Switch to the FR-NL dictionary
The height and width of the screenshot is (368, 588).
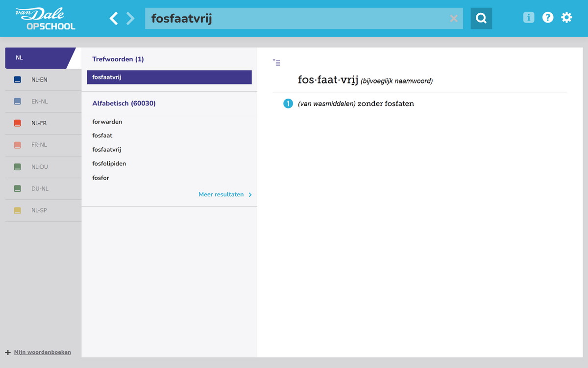[43, 145]
